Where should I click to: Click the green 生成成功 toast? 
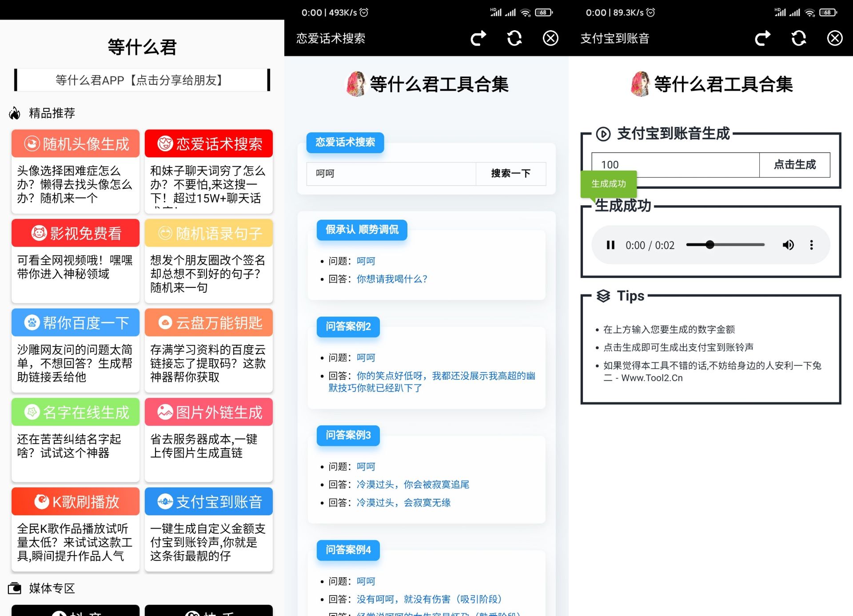tap(609, 184)
